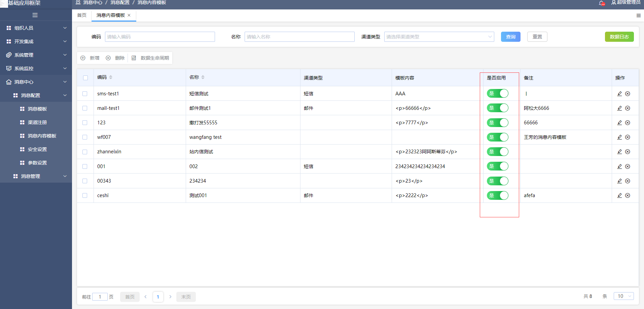Click the 重置 button
This screenshot has height=309, width=644.
pos(537,37)
